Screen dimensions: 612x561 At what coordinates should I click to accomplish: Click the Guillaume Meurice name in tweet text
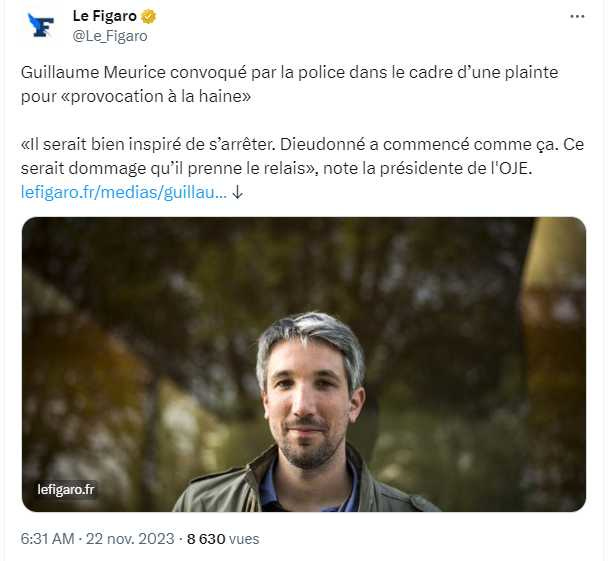click(x=93, y=72)
